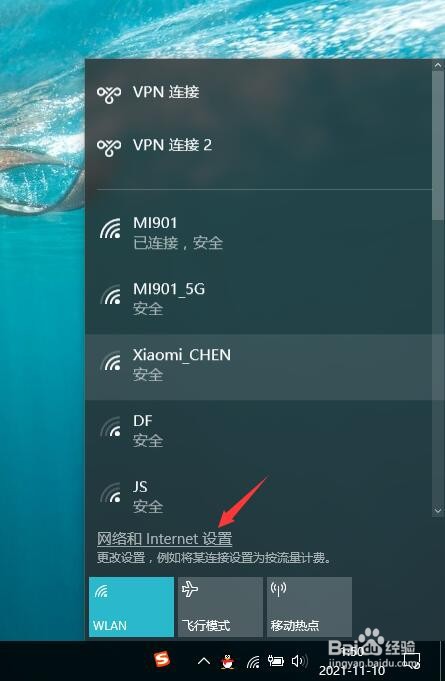Open the notification action center icon

(412, 660)
